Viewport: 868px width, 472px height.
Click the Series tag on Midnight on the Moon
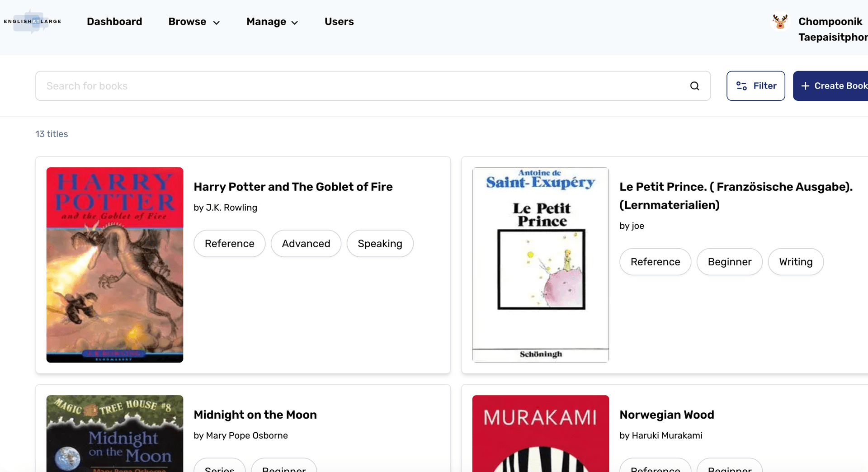point(219,469)
